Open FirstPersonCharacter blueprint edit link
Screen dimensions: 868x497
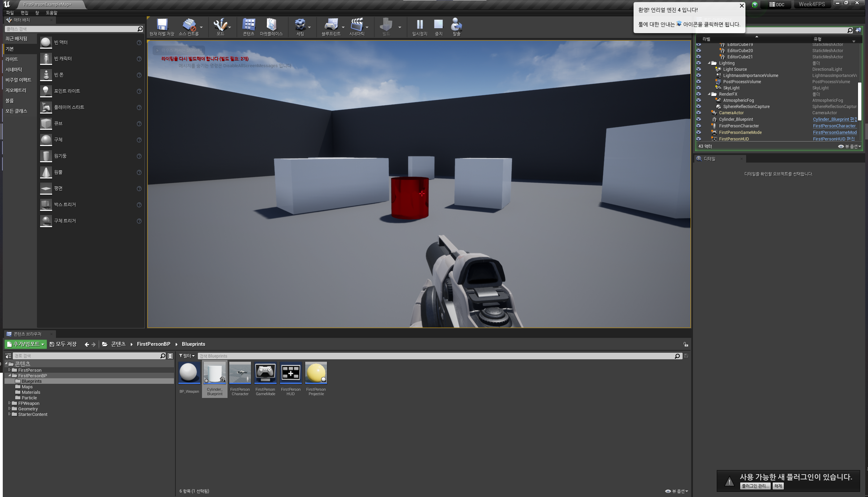pyautogui.click(x=834, y=126)
